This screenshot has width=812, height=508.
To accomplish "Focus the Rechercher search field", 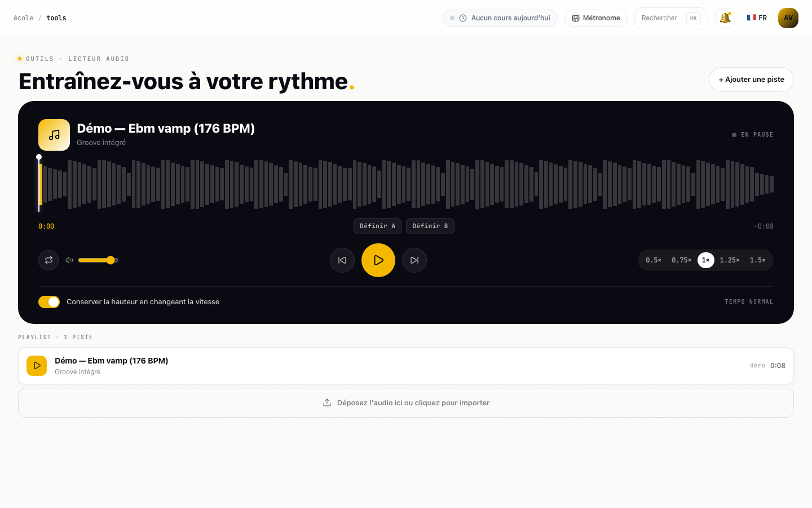I will click(x=671, y=18).
